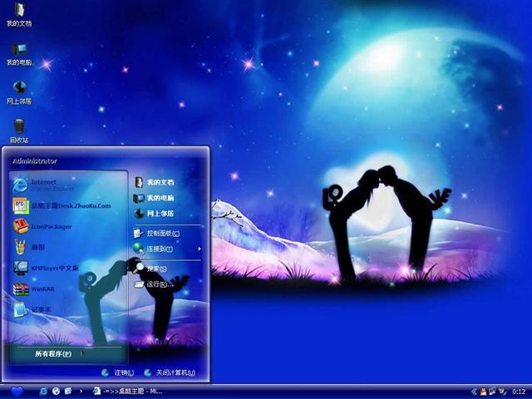Click network connection tray icon
Screen dimensions: 532x399
click(492, 392)
